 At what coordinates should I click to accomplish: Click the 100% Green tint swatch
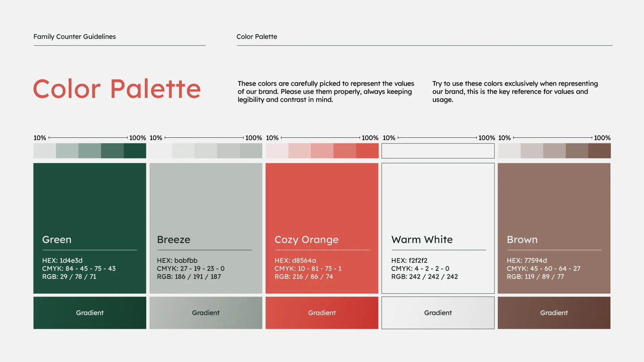tap(135, 151)
